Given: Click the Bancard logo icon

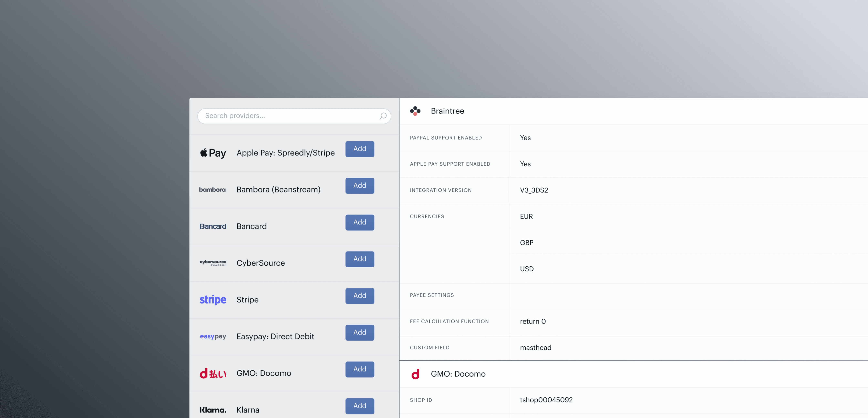Looking at the screenshot, I should click(213, 226).
